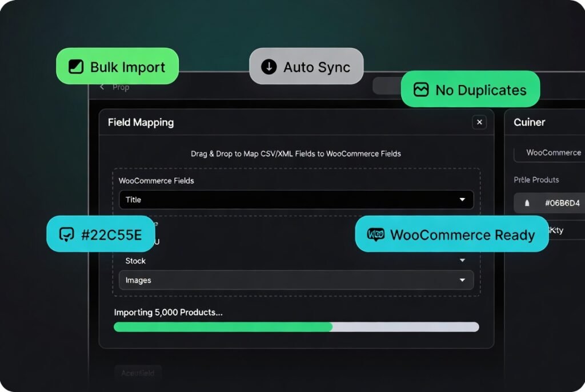This screenshot has height=392, width=585.
Task: Click the Prtle Produts label
Action: pyautogui.click(x=536, y=180)
